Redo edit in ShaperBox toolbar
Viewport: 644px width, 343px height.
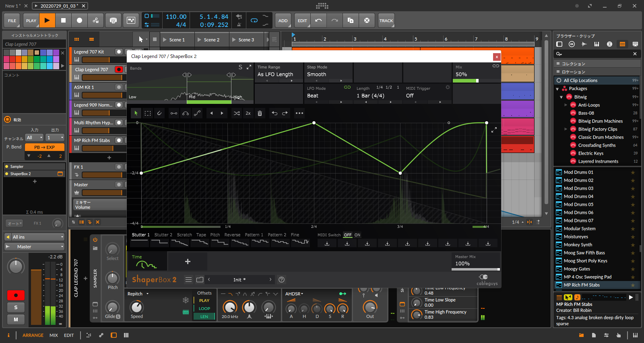(285, 113)
